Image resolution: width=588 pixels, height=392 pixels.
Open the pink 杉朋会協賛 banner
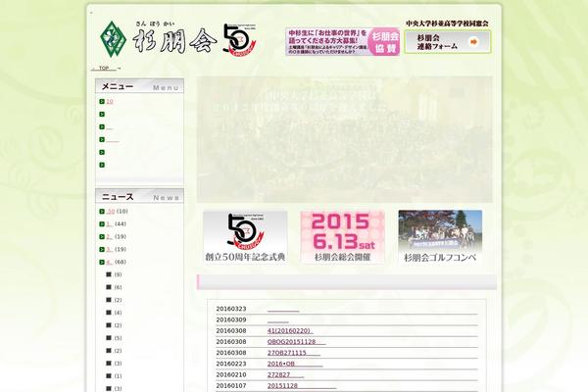(x=342, y=41)
